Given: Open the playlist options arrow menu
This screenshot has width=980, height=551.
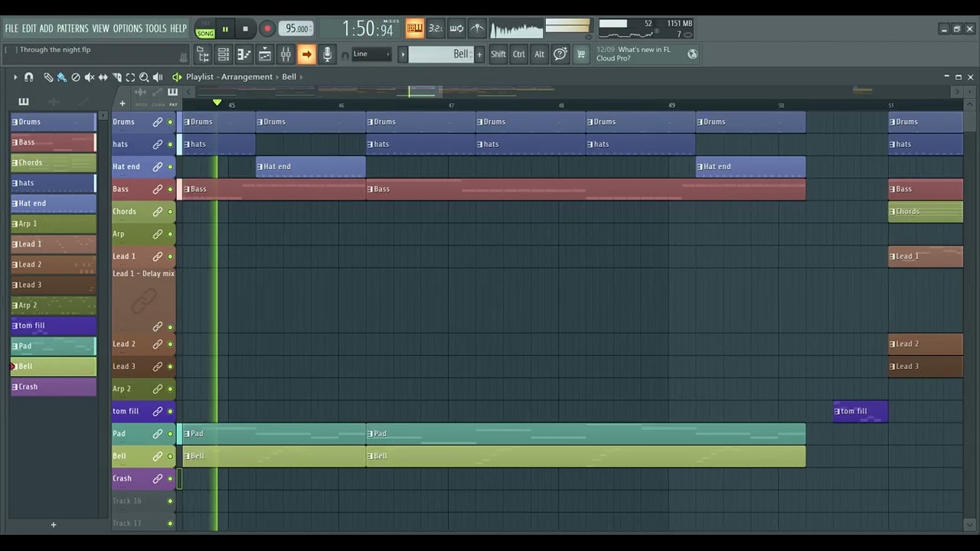Looking at the screenshot, I should [15, 77].
